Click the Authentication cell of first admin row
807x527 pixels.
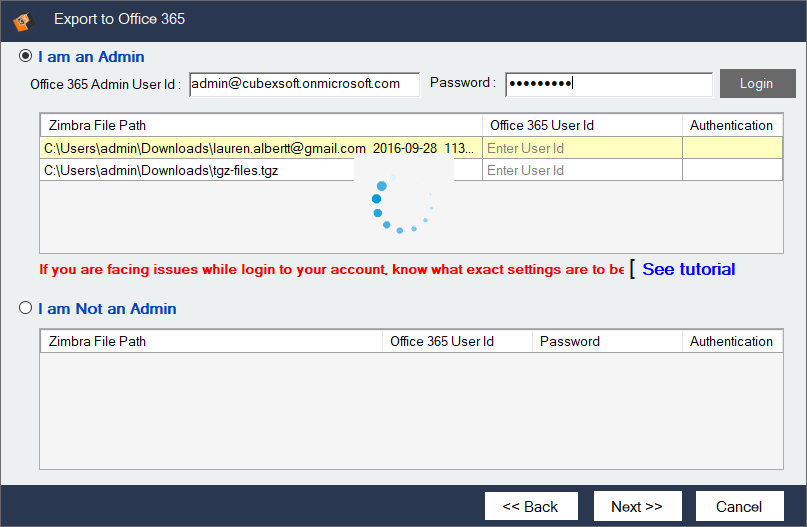tap(731, 148)
